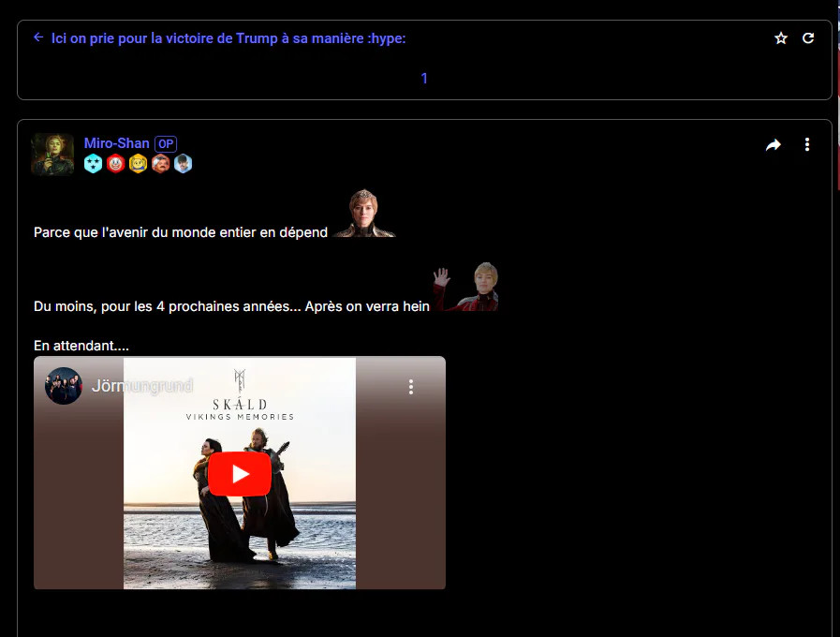Go to page 1 of the thread

pyautogui.click(x=424, y=78)
